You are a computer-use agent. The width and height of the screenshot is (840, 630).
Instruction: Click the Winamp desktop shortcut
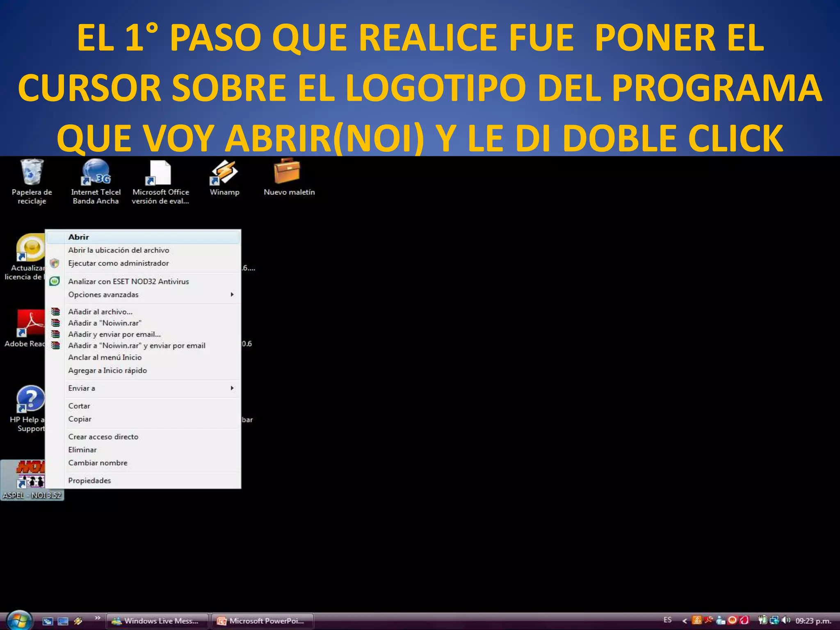point(224,173)
